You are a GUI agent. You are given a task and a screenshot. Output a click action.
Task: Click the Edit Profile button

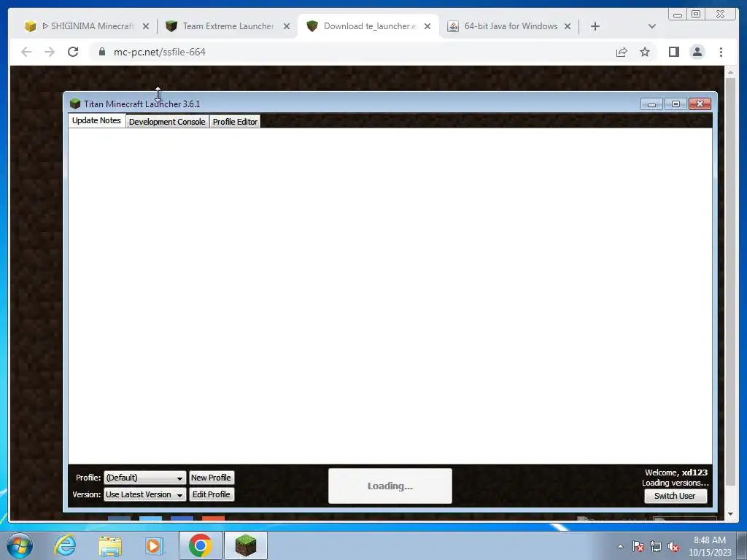(x=211, y=495)
